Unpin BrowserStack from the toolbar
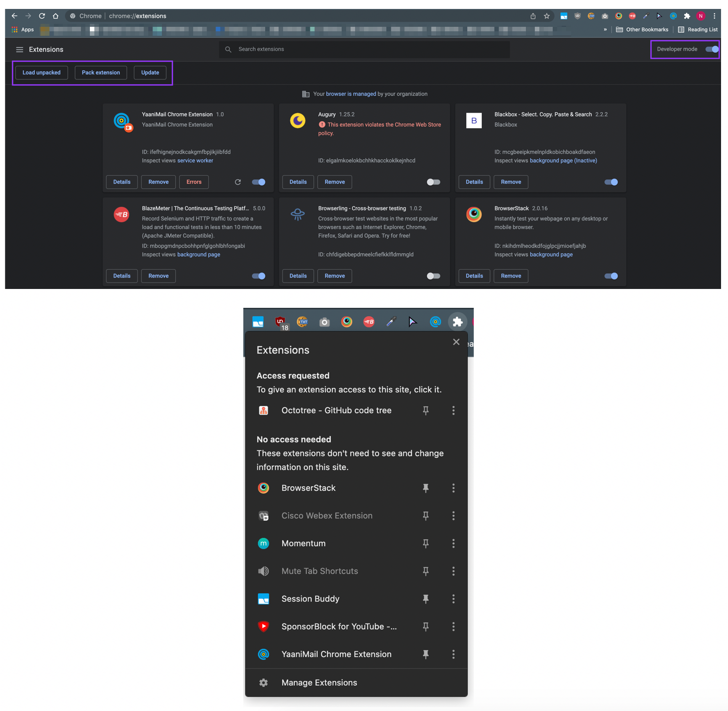Screen dimensions: 728x711 coord(426,488)
